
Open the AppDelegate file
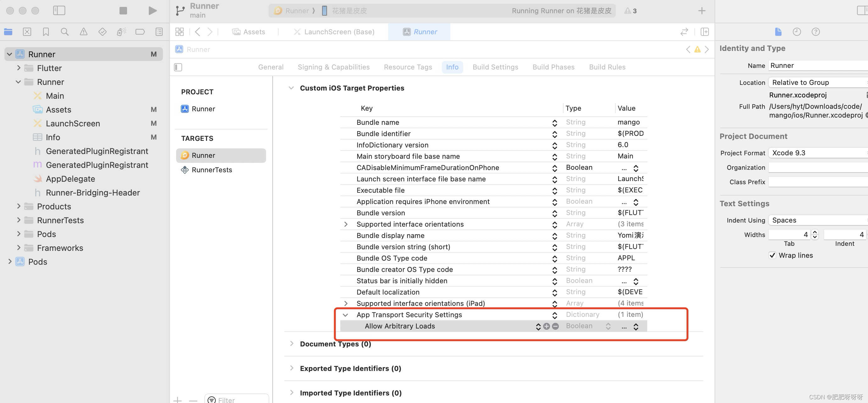70,179
